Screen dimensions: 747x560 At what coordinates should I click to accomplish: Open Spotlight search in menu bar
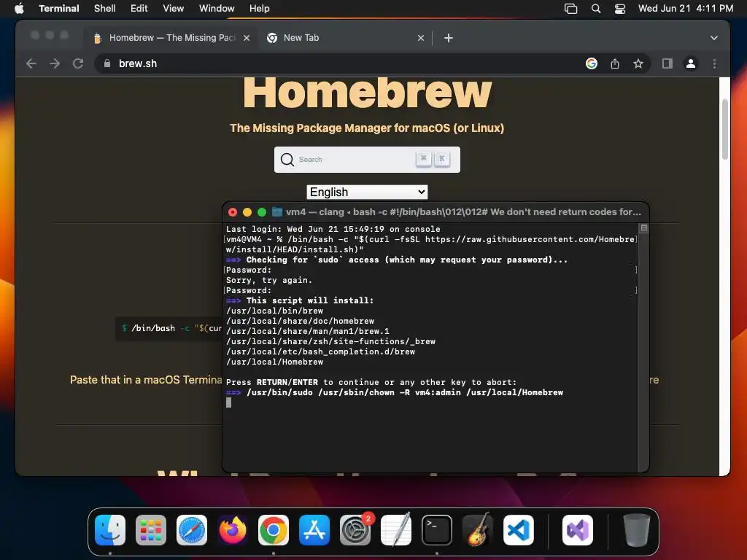click(596, 9)
